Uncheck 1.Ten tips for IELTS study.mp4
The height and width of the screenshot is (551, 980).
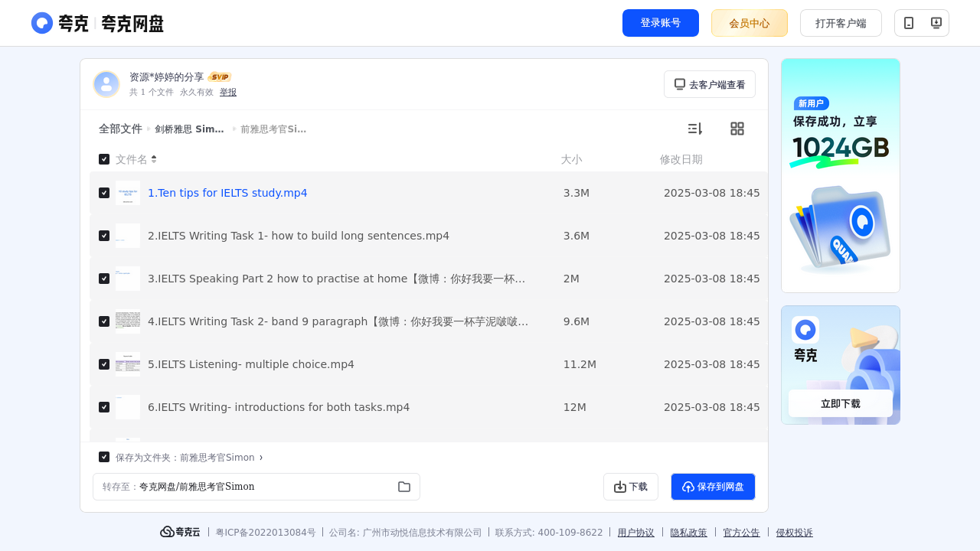pos(104,193)
